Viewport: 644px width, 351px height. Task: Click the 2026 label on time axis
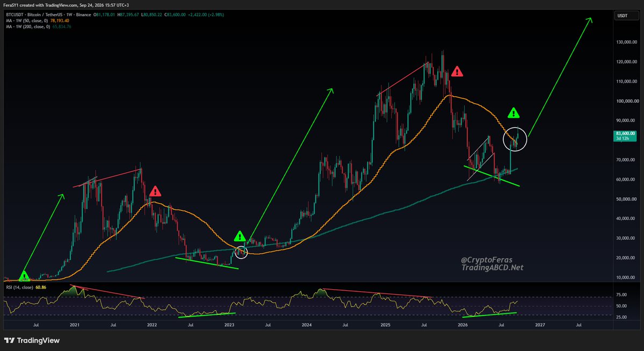(462, 325)
